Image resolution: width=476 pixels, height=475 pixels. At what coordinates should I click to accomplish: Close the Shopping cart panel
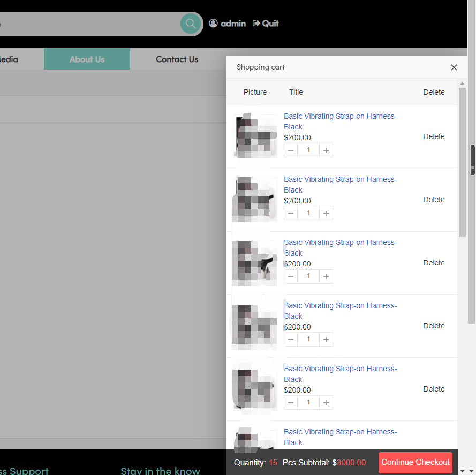(454, 67)
